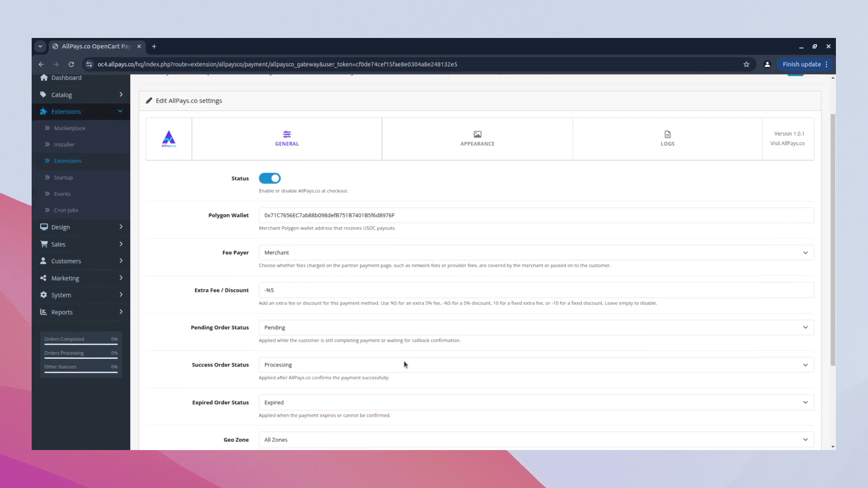This screenshot has height=488, width=868.
Task: Open Cron Jobs submenu item
Action: click(x=66, y=210)
